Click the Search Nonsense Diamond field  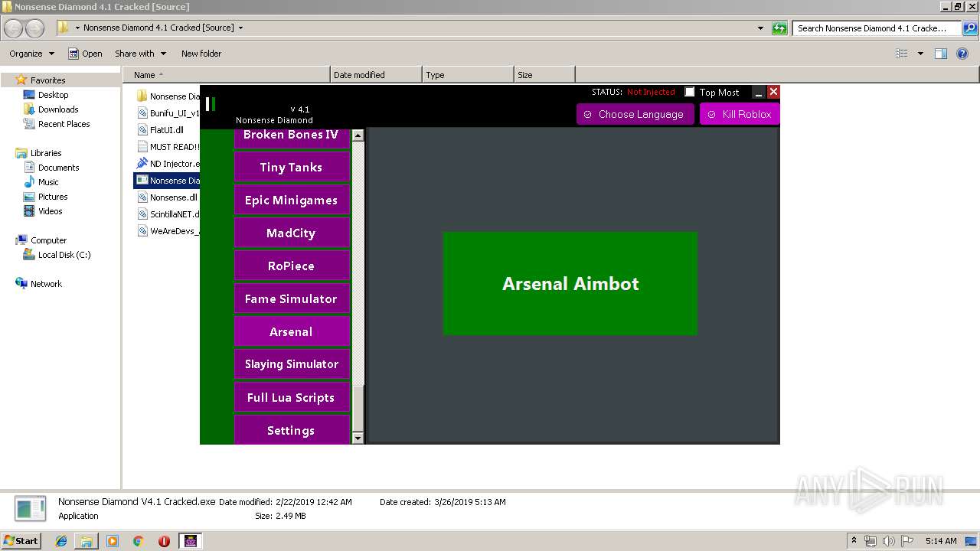click(877, 28)
